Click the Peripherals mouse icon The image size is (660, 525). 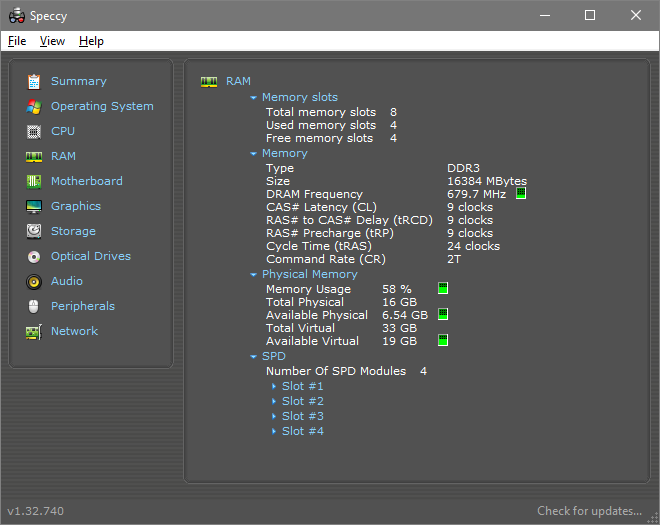pos(34,306)
